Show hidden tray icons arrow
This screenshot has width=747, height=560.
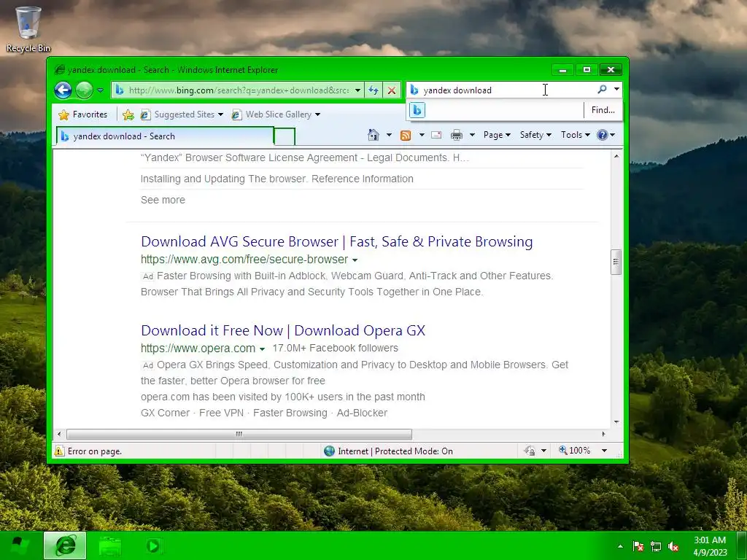pyautogui.click(x=620, y=546)
